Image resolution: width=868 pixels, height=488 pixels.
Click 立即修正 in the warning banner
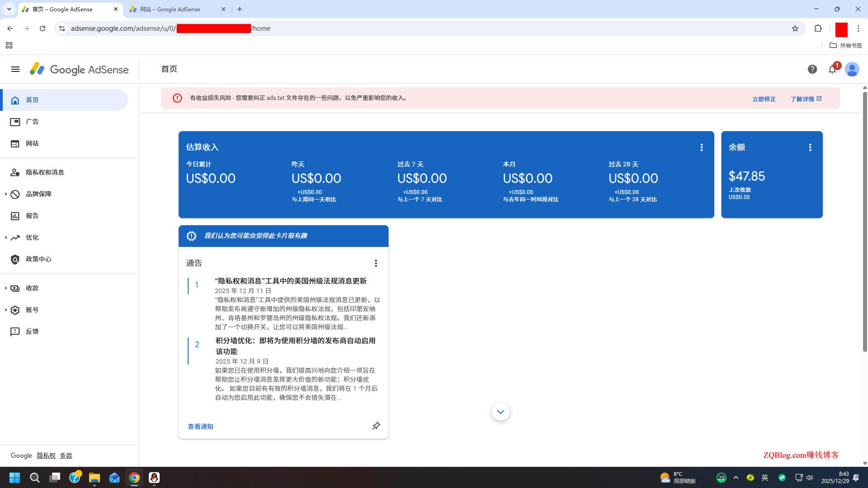(764, 99)
